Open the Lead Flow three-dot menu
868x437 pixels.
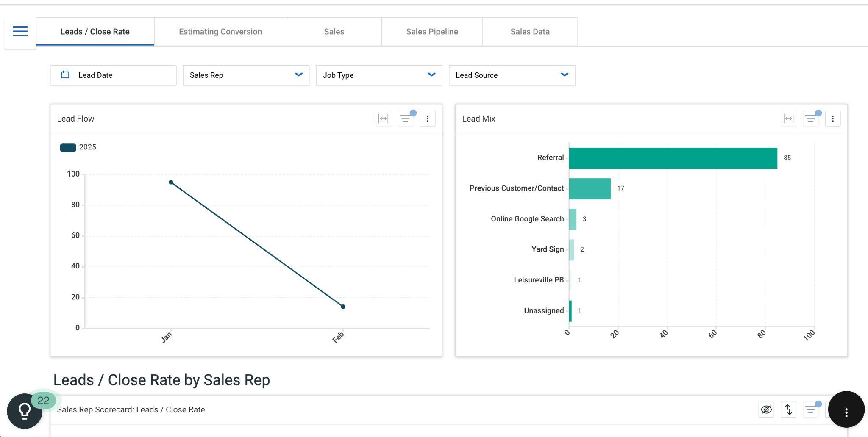427,119
